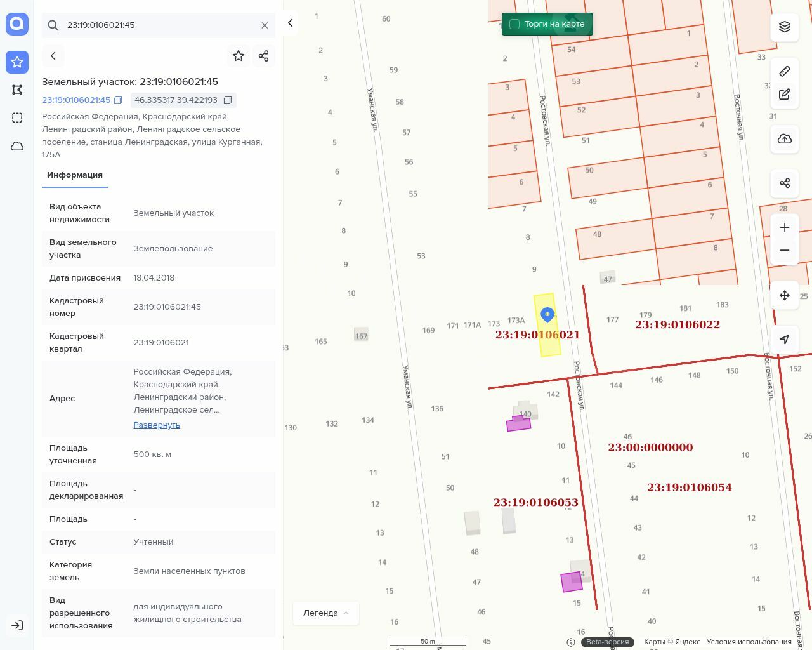Zoom out the map with minus
The height and width of the screenshot is (650, 812).
click(x=785, y=250)
